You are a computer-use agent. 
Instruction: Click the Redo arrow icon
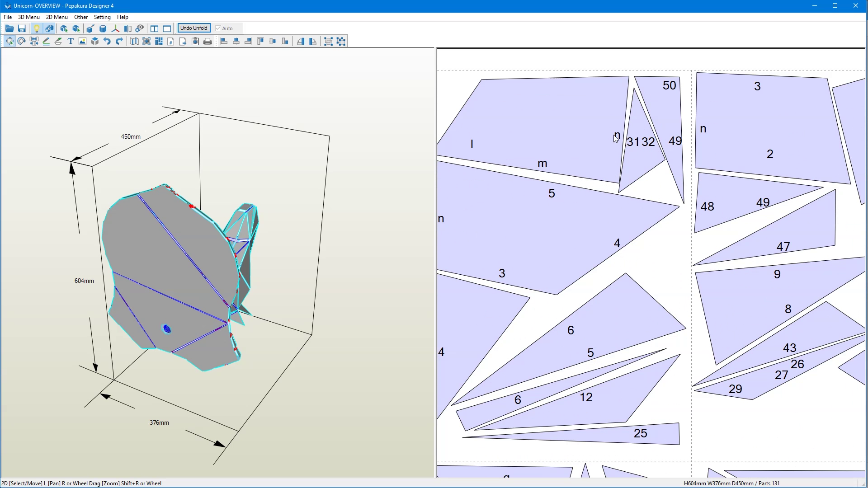(x=118, y=41)
